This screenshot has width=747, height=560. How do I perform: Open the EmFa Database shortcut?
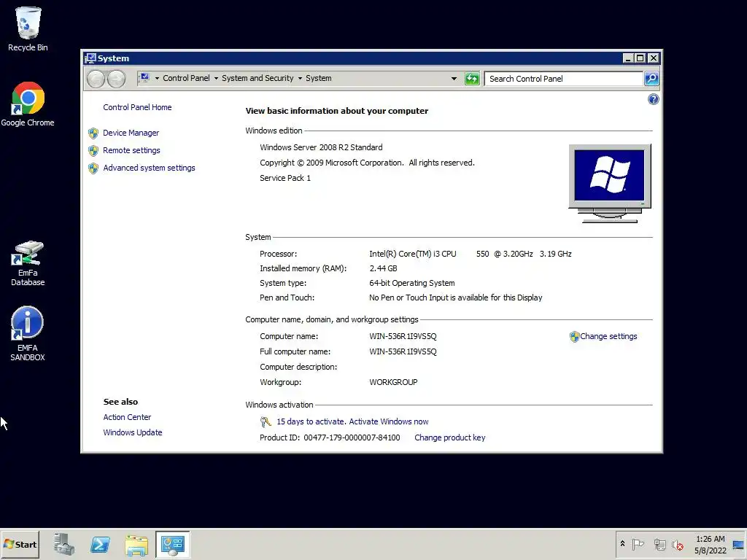point(28,262)
